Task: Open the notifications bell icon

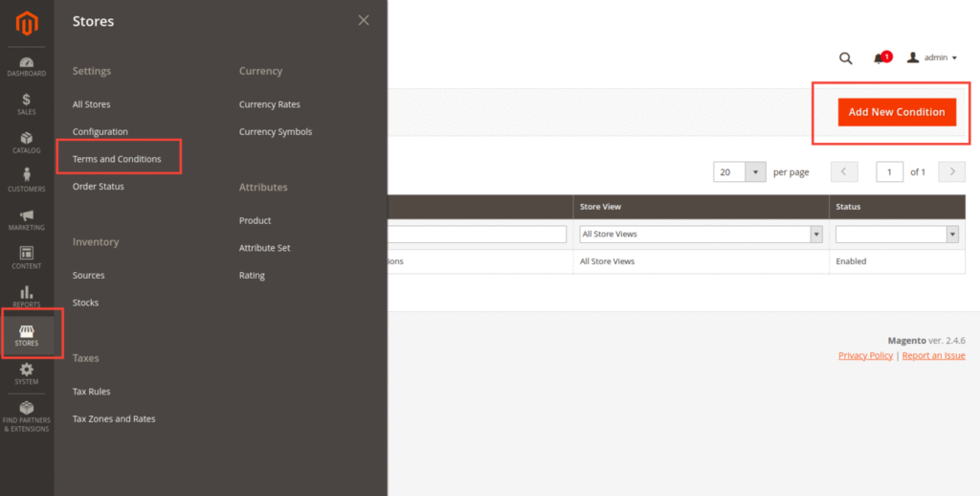Action: [x=880, y=58]
